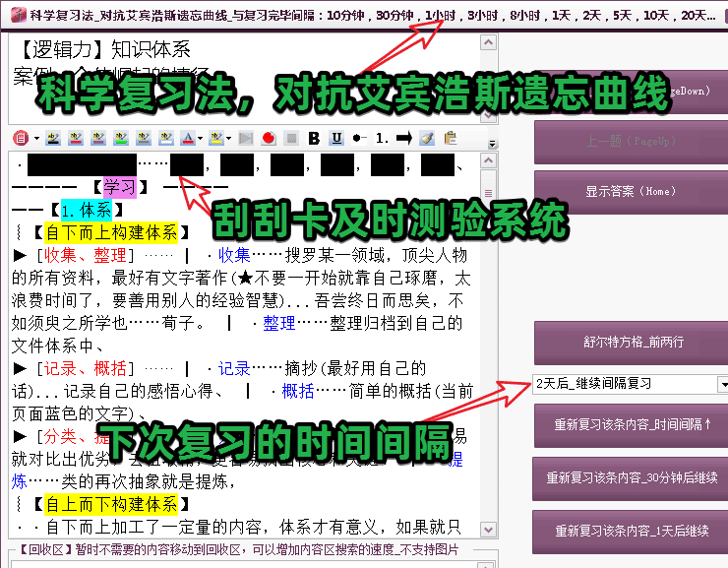Click 重新复习该条内容_1天后继续 button

[631, 531]
